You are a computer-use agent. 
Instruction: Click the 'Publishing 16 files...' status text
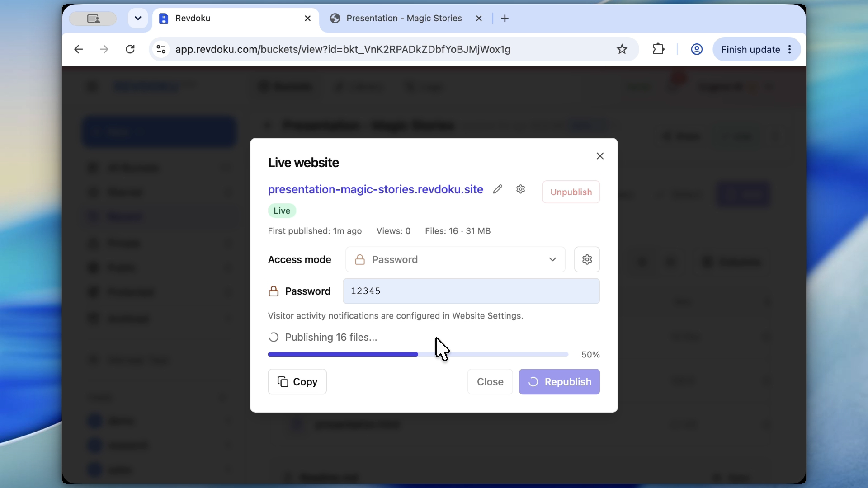point(331,338)
